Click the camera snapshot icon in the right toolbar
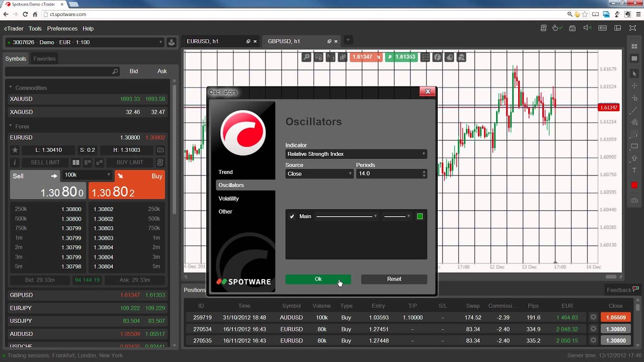This screenshot has width=644, height=362. [634, 200]
